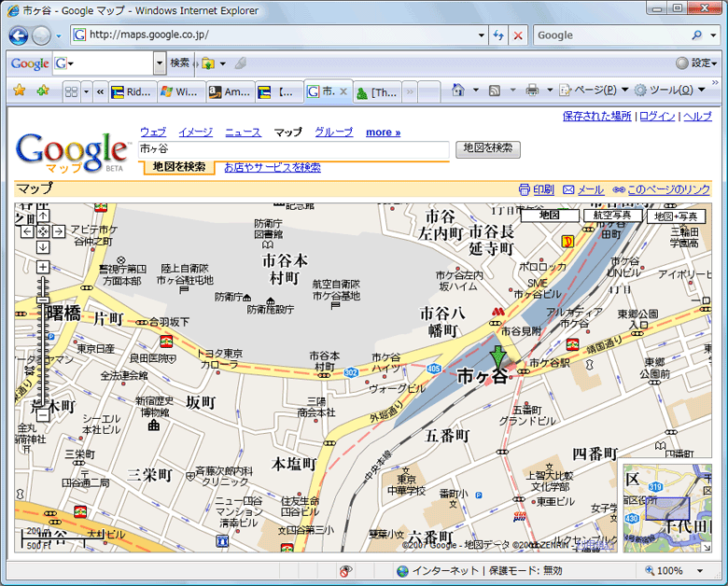The height and width of the screenshot is (586, 728).
Task: Pan the map up with arrow
Action: 43,216
